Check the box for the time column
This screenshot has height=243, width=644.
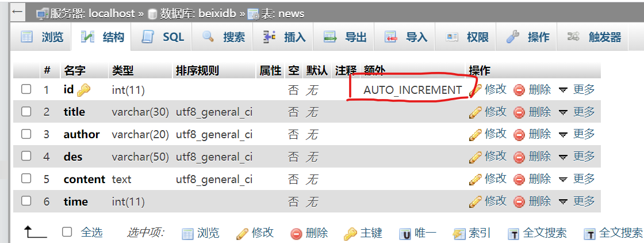pyautogui.click(x=26, y=201)
